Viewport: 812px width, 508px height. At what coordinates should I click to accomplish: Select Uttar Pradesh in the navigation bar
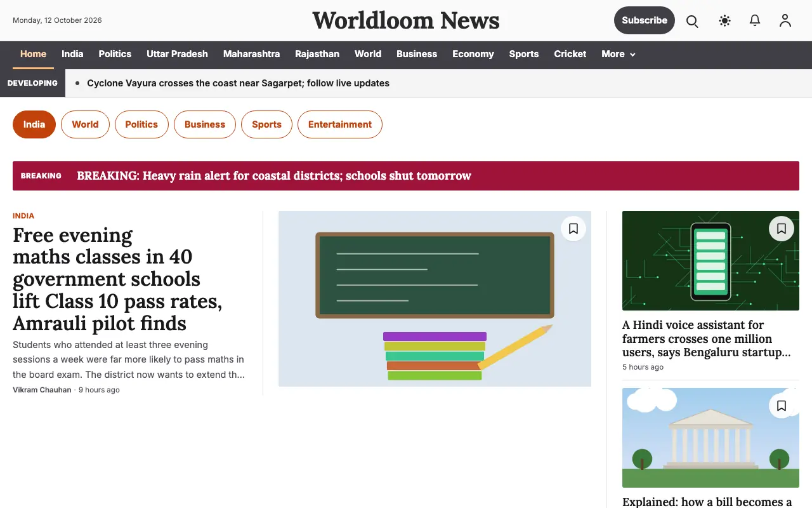point(177,54)
